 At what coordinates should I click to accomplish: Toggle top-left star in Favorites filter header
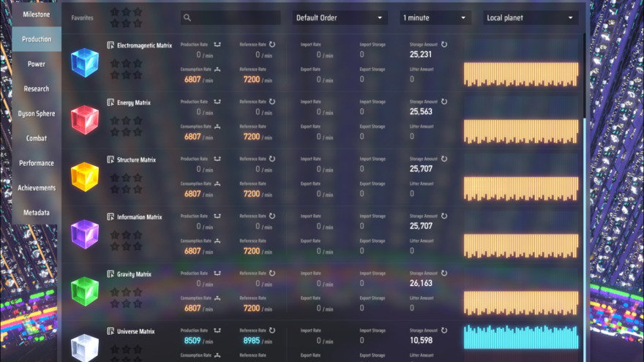(x=114, y=12)
